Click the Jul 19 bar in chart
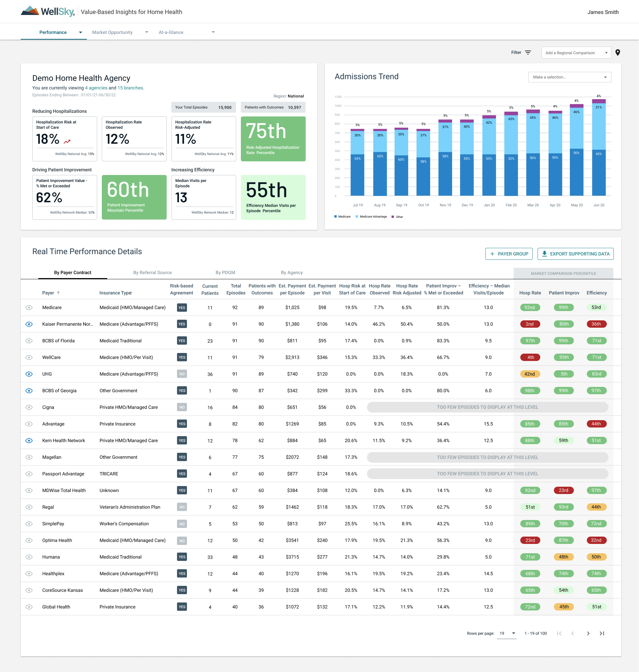This screenshot has height=672, width=639. point(358,162)
